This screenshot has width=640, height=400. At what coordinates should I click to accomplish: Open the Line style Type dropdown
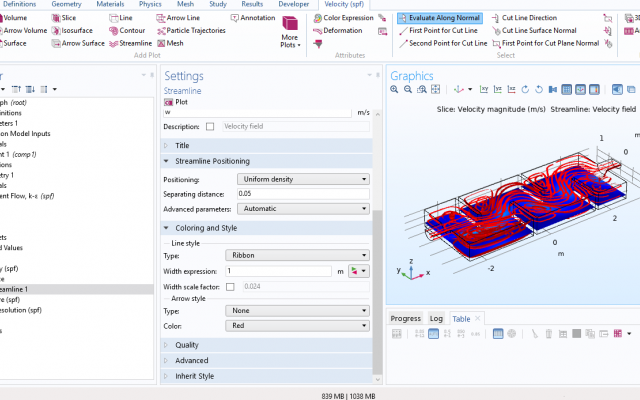pyautogui.click(x=298, y=255)
